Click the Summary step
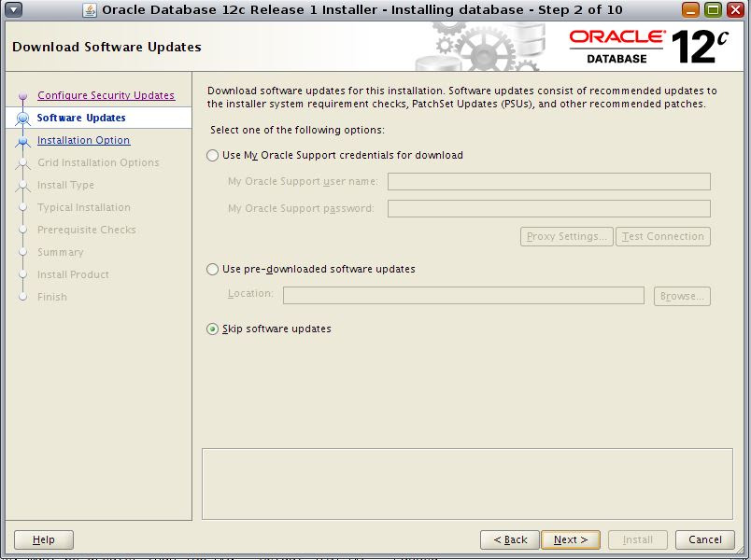 coord(61,253)
